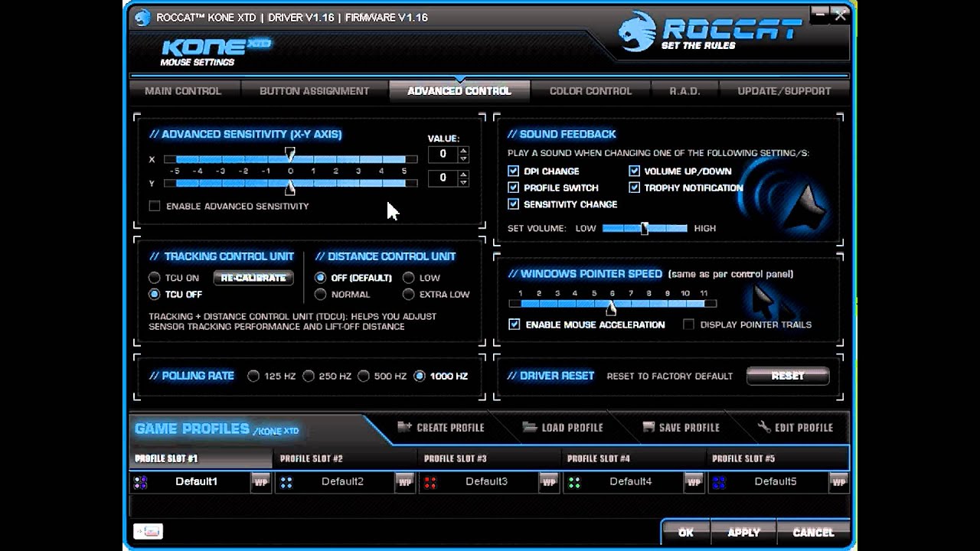The height and width of the screenshot is (551, 980).
Task: Toggle Volume Up/Down sound checkbox
Action: [634, 171]
